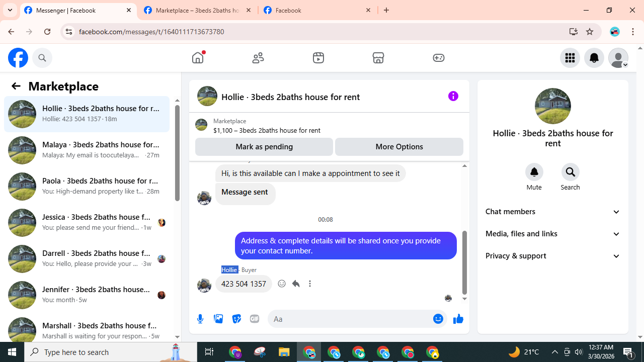Go to the Home feed icon
The image size is (644, 362).
click(x=198, y=58)
